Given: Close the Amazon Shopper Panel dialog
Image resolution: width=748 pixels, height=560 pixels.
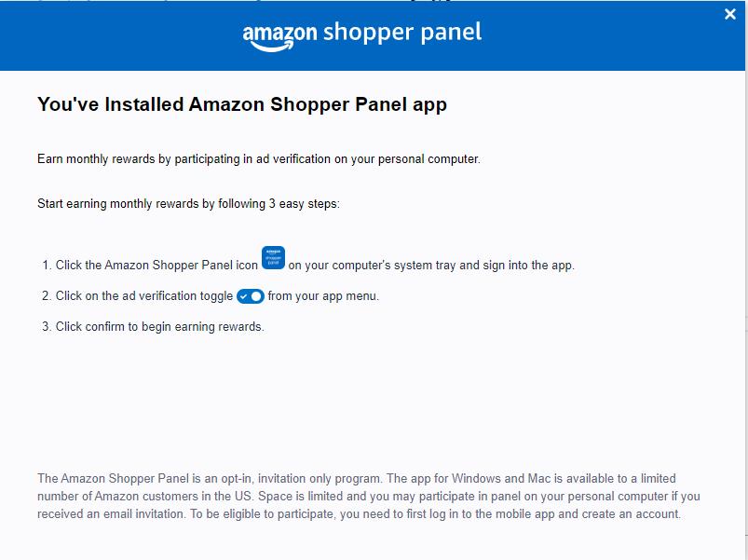Looking at the screenshot, I should pos(730,14).
